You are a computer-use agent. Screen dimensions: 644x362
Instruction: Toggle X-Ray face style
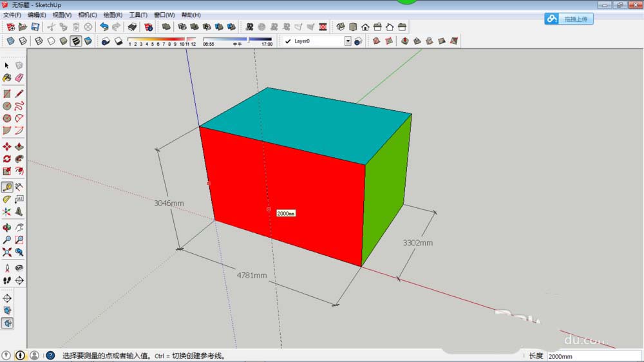tap(11, 41)
